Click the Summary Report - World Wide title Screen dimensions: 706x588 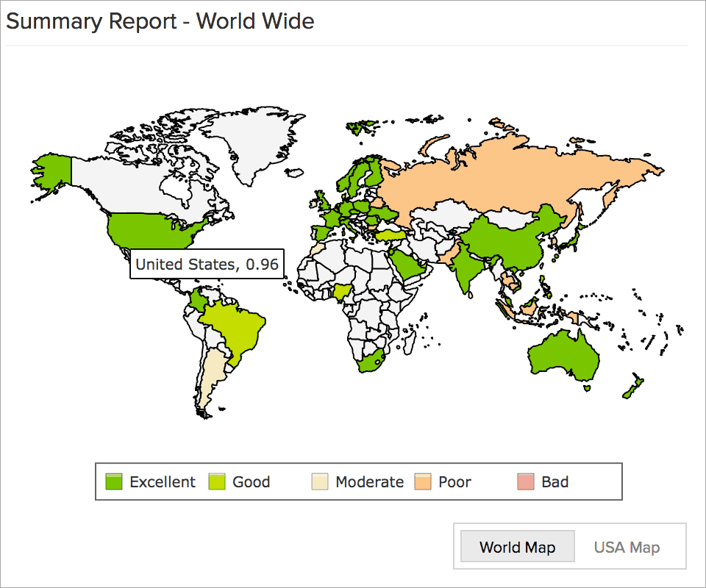pos(160,21)
